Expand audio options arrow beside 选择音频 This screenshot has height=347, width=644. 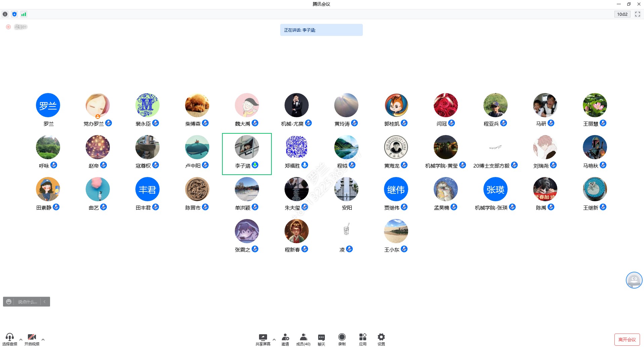click(x=21, y=339)
